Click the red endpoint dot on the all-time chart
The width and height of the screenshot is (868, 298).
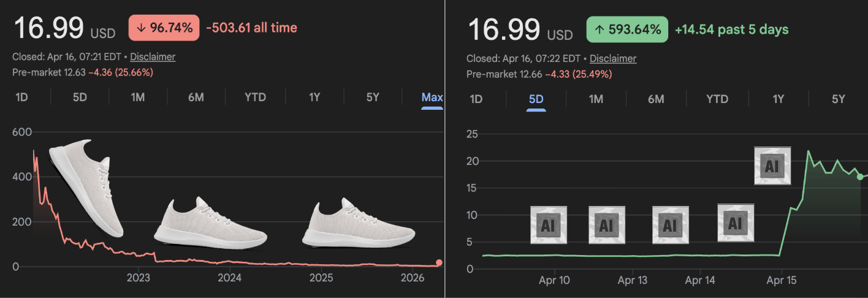coord(439,263)
